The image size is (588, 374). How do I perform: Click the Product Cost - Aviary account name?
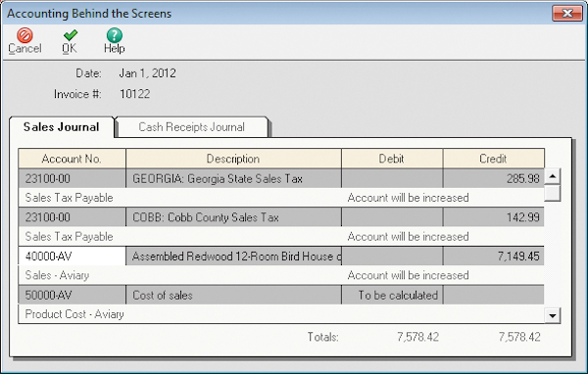point(74,314)
